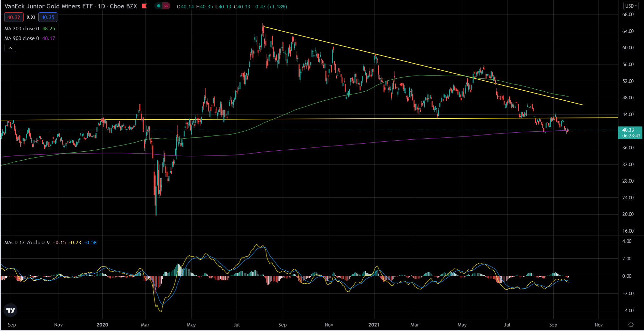The height and width of the screenshot is (331, 644).
Task: Click the VanEck Junior Gold Miners ETF title
Action: pos(48,6)
